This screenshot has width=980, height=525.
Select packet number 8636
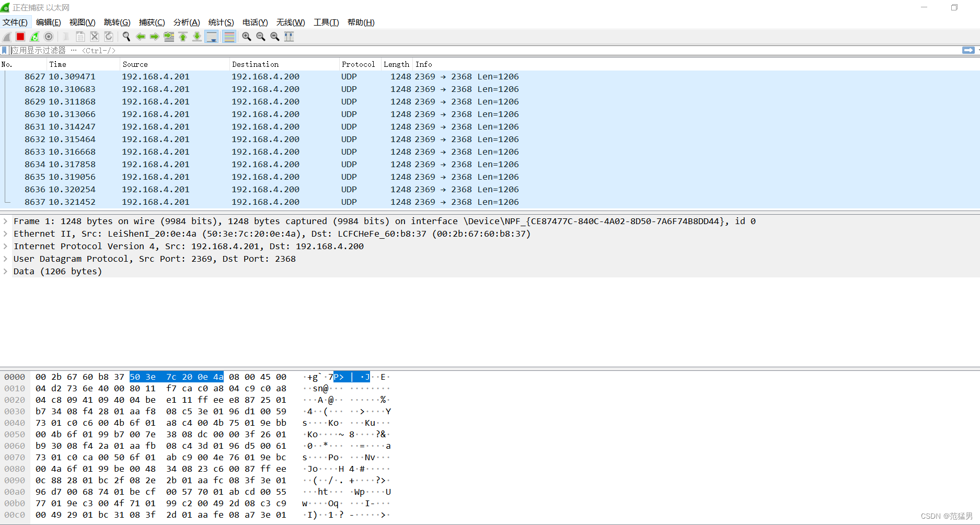(x=490, y=190)
